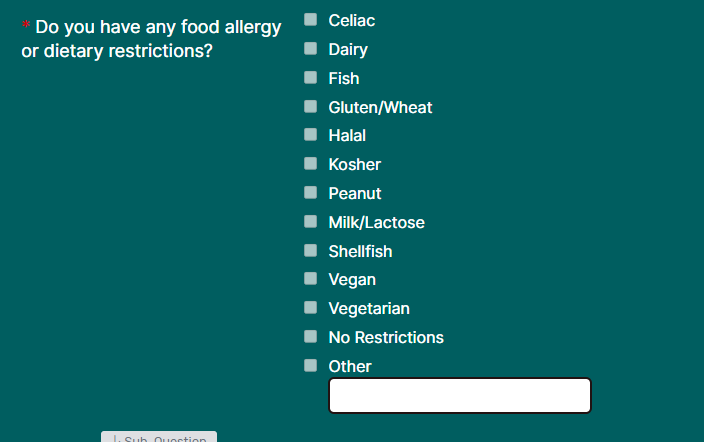The image size is (704, 442).
Task: Enable the Gluten/Wheat checkbox
Action: (311, 106)
